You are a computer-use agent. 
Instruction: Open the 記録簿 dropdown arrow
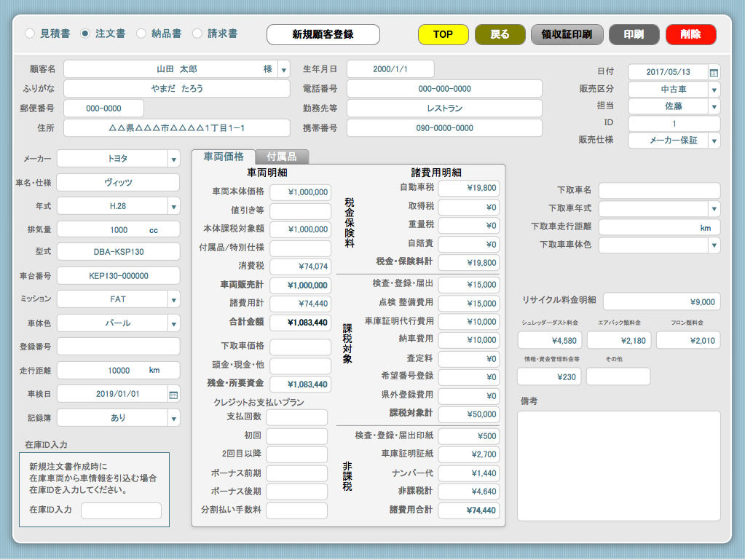(174, 419)
